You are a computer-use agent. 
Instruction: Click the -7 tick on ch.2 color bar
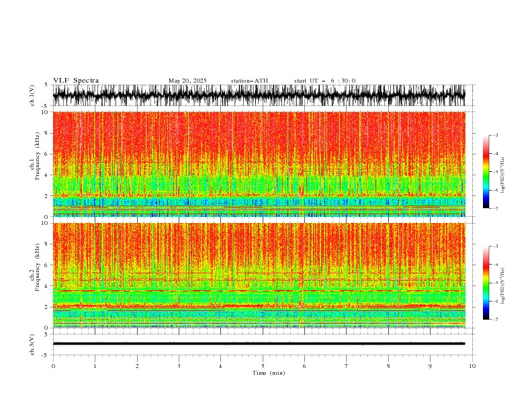coord(495,320)
